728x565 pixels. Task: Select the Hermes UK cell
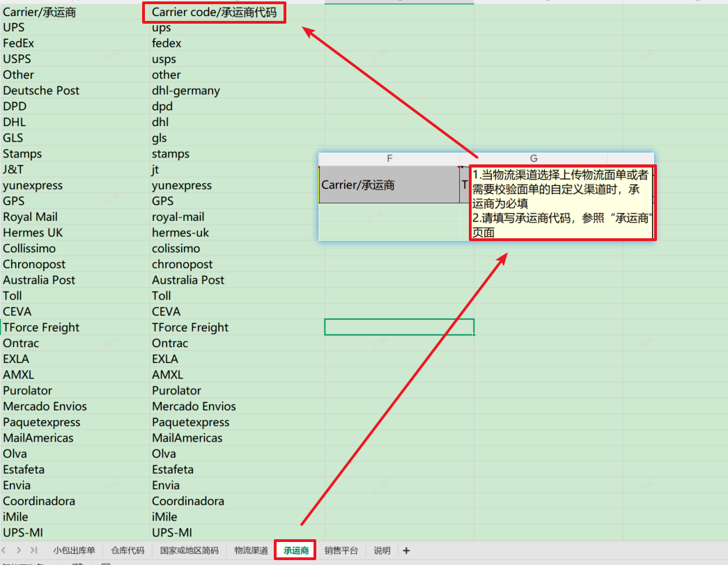[x=75, y=233]
